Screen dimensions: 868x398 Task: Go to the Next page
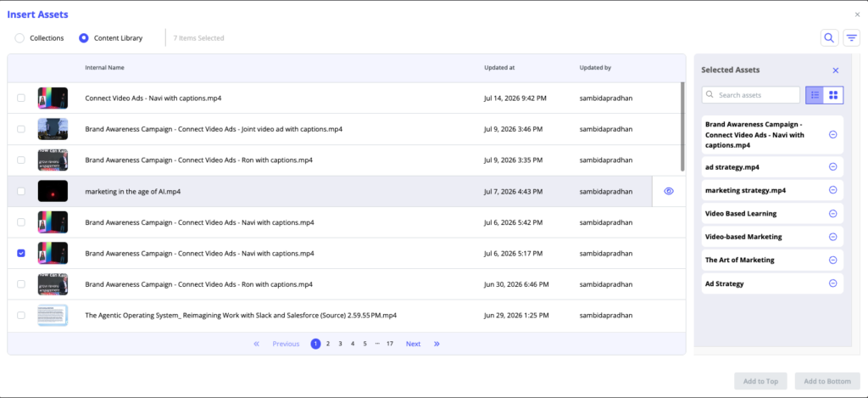413,344
